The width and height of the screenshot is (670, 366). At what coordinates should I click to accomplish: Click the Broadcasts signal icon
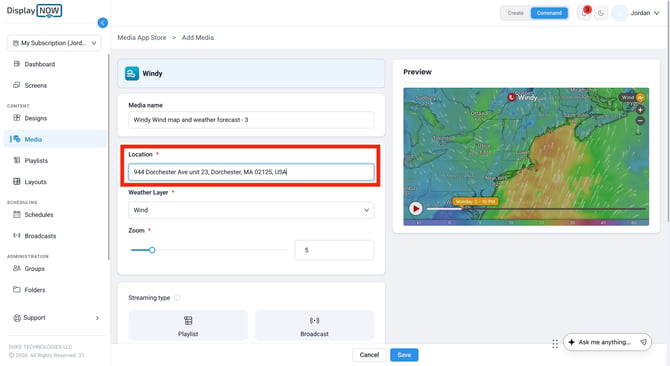[17, 235]
